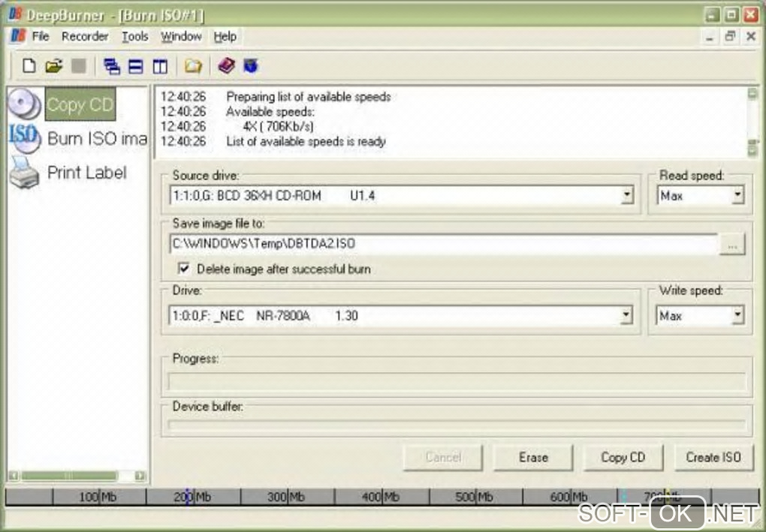Click the sidebar horizontal scrollbar thumb
The width and height of the screenshot is (766, 532).
click(x=69, y=476)
